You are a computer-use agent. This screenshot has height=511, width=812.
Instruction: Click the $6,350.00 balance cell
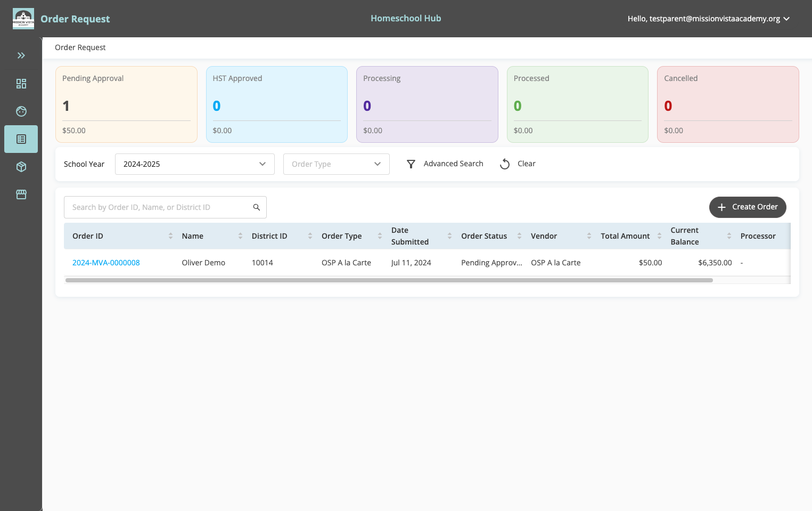715,263
